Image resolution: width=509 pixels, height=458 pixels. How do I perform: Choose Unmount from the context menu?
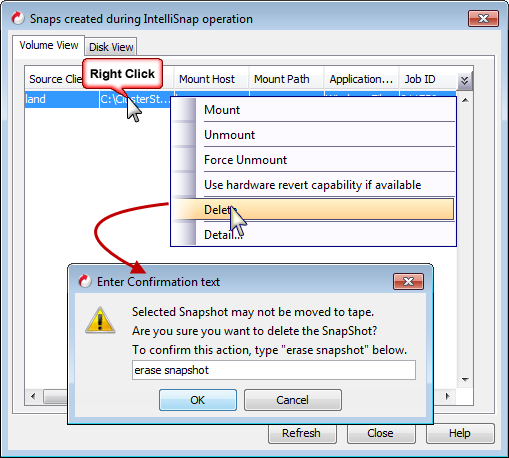click(x=313, y=135)
